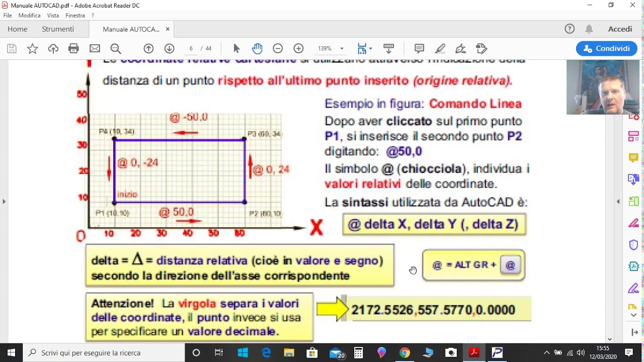Choose the selection arrow tool
The height and width of the screenshot is (362, 644).
(x=236, y=49)
